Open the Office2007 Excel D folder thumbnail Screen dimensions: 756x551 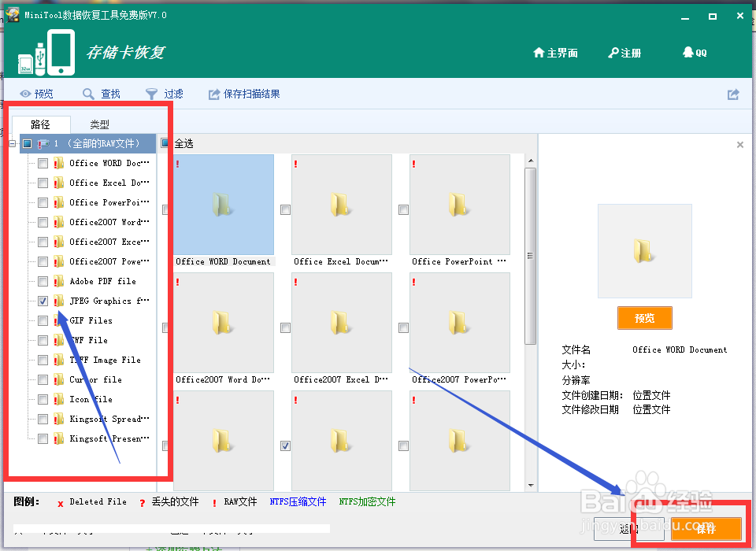(x=341, y=323)
